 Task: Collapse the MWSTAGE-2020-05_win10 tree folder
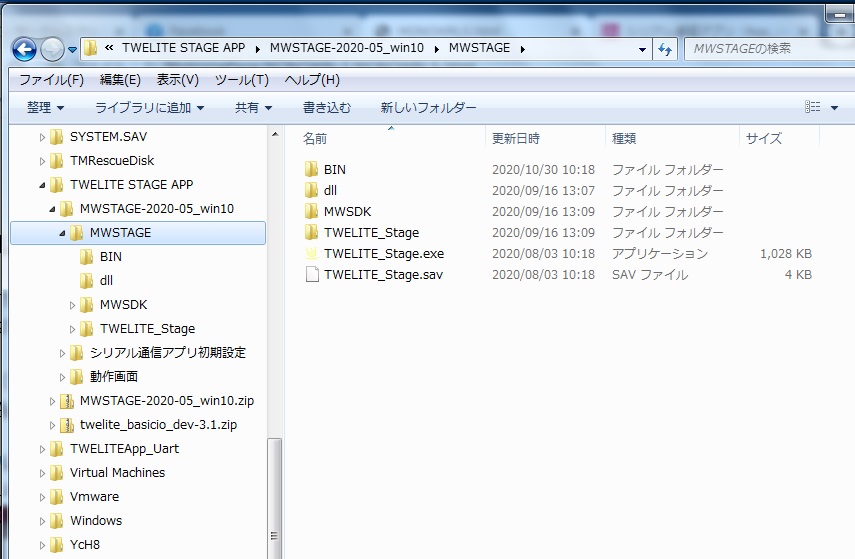[x=52, y=209]
